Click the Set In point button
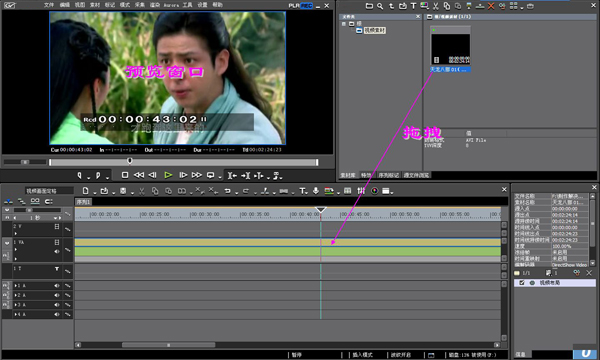The height and width of the screenshot is (360, 600). pyautogui.click(x=79, y=175)
